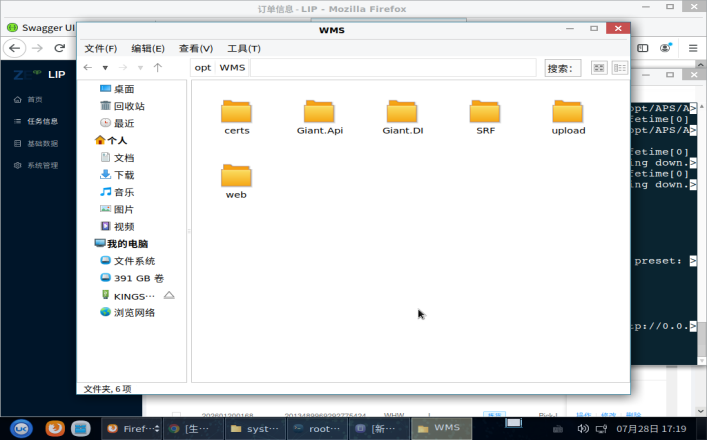708x440 pixels.
Task: Open the 文件(F) menu
Action: (101, 48)
